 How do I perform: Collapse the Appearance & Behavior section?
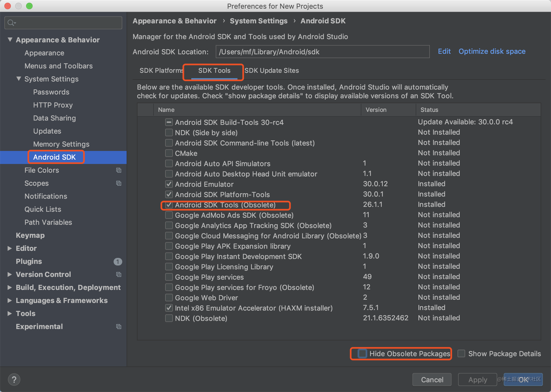[10, 40]
